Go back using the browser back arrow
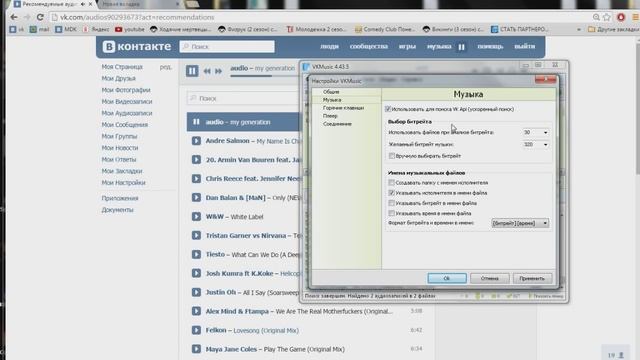 [x=13, y=17]
